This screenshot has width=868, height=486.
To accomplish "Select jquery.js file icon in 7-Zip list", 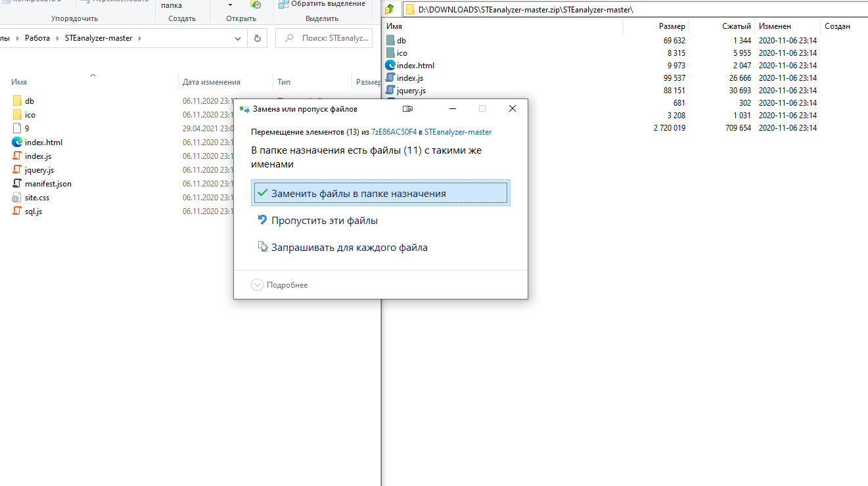I will pyautogui.click(x=390, y=91).
